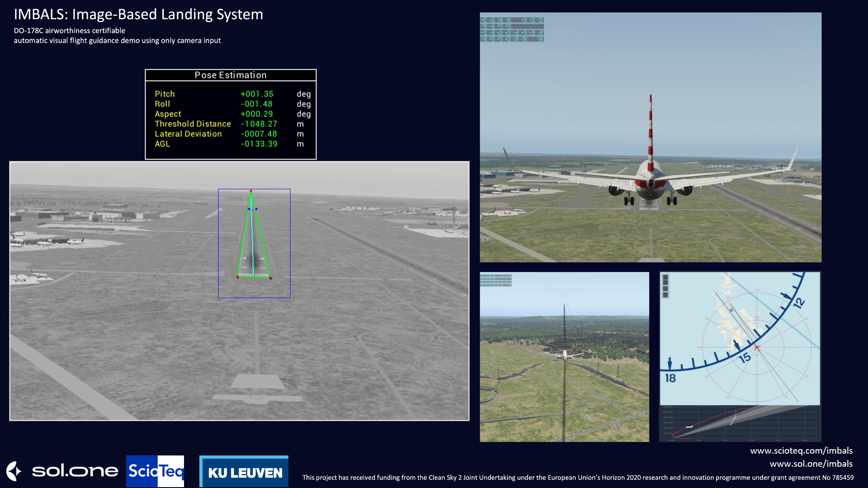Click the heading 18 marker on compass arc

tap(670, 378)
